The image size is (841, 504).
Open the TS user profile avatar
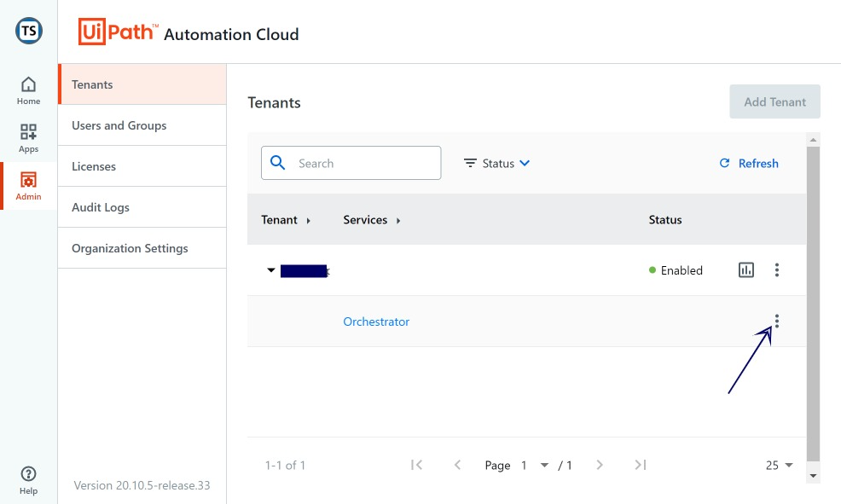point(28,31)
